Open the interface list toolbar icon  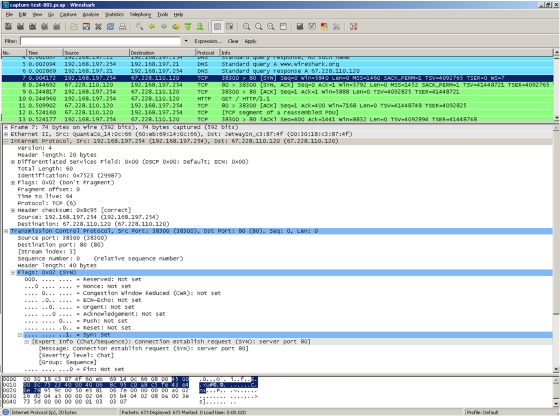coord(9,26)
